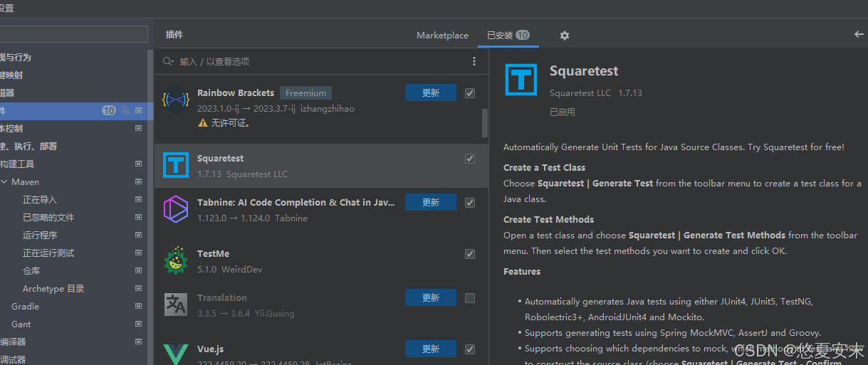Image resolution: width=868 pixels, height=365 pixels.
Task: Click 更新 for Tabnine plugin
Action: click(431, 202)
